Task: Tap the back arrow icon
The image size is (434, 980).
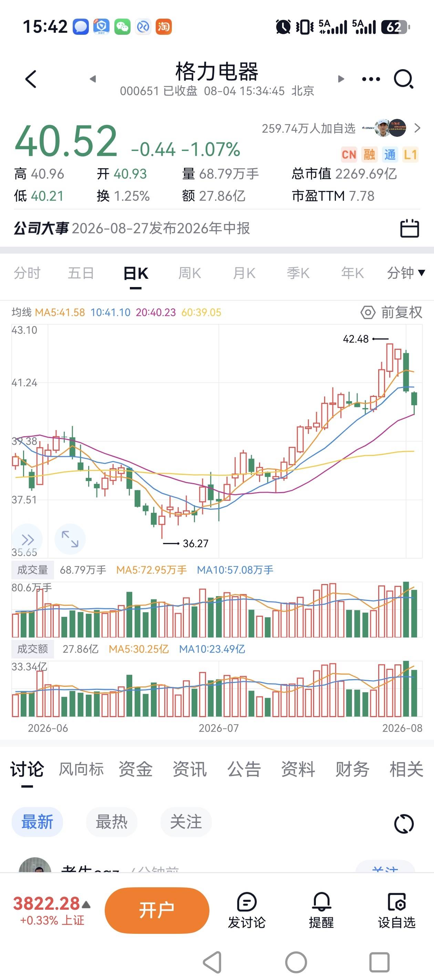Action: click(x=31, y=79)
